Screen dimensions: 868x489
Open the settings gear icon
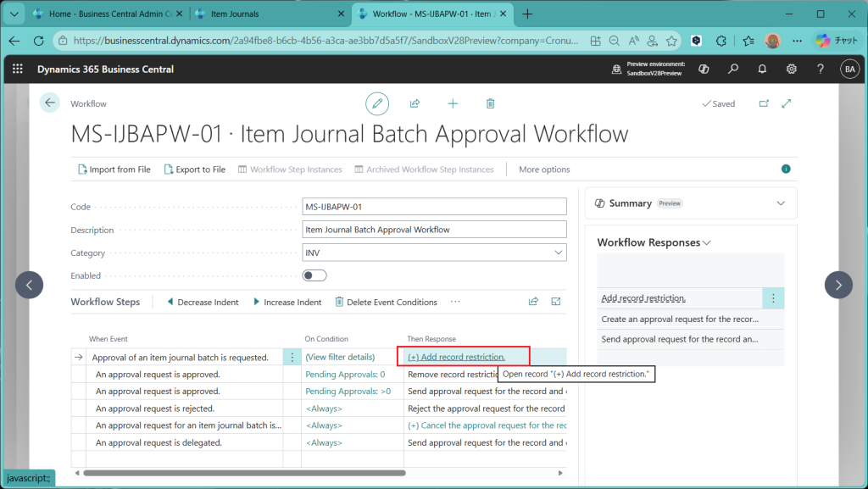[791, 69]
